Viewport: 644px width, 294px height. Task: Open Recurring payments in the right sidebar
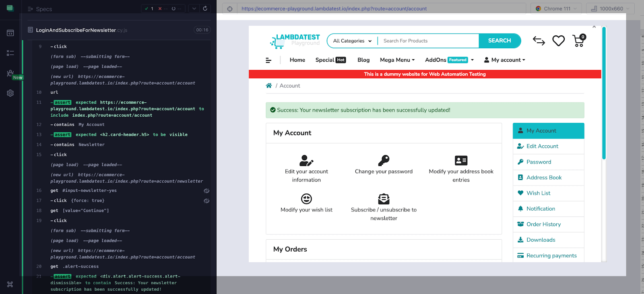[548, 256]
